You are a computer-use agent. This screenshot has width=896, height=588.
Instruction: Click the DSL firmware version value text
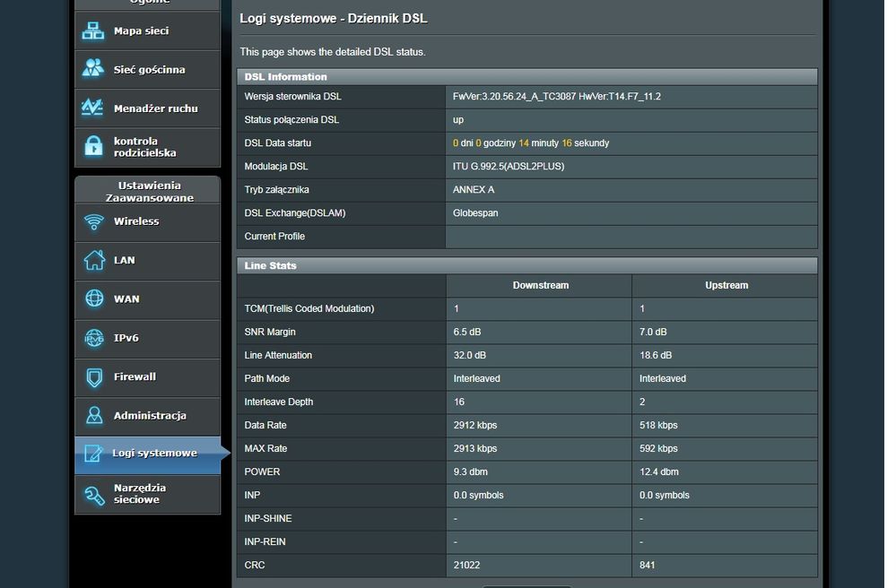point(556,97)
